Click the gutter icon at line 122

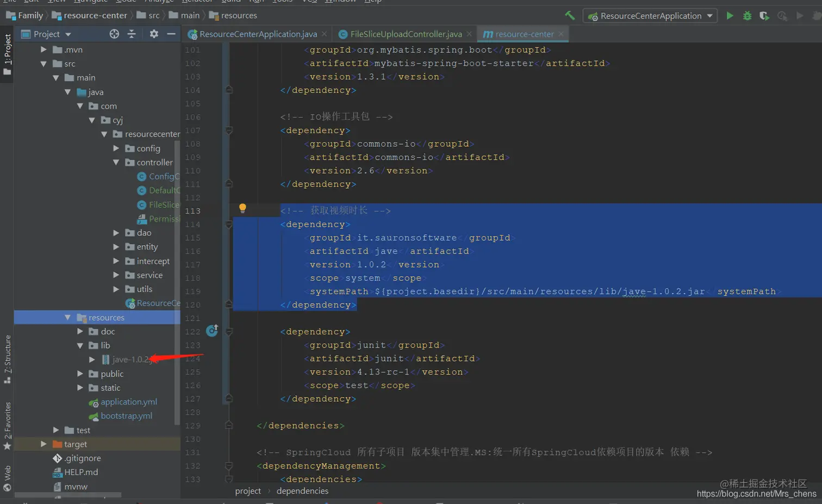coord(212,330)
